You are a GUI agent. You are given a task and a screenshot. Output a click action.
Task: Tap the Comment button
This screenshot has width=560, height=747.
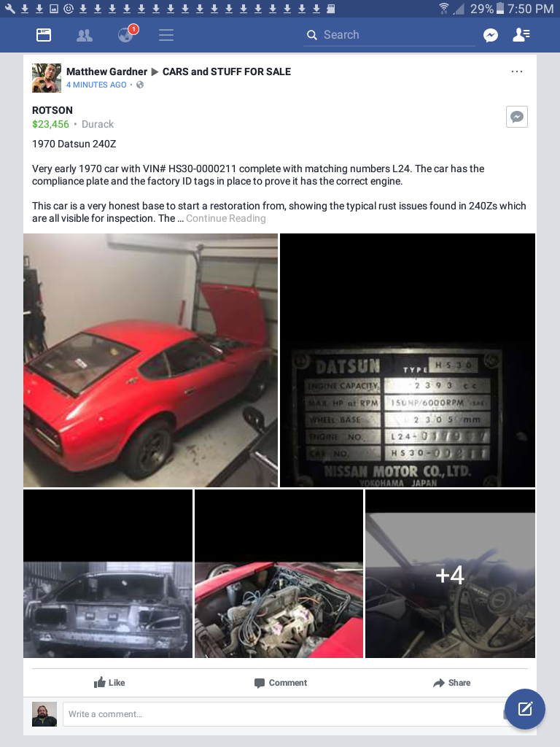(x=281, y=683)
